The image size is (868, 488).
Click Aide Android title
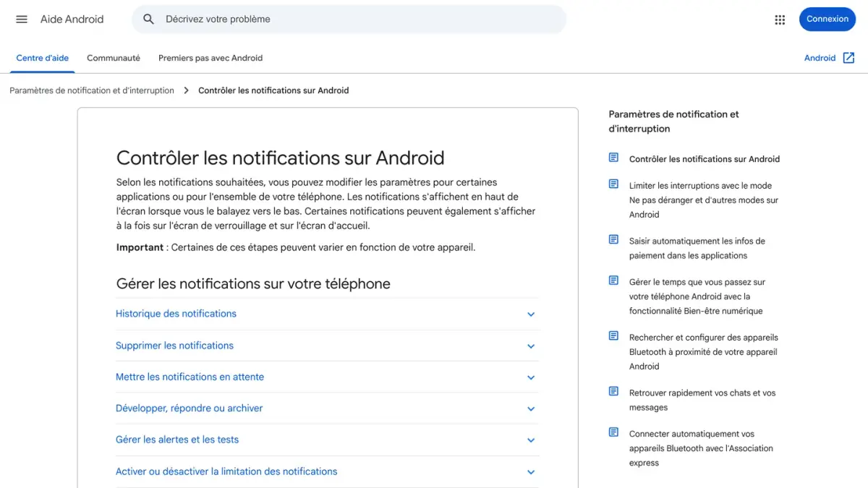72,20
